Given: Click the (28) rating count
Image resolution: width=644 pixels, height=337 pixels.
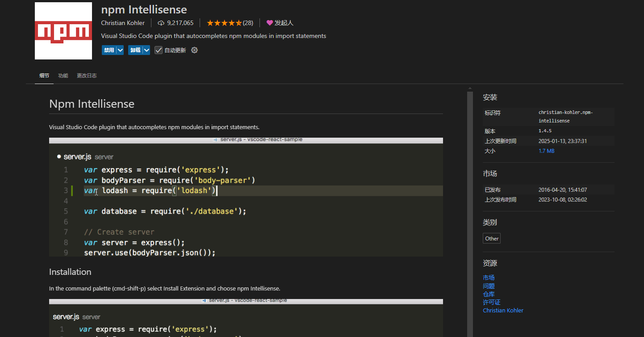Looking at the screenshot, I should pos(248,23).
